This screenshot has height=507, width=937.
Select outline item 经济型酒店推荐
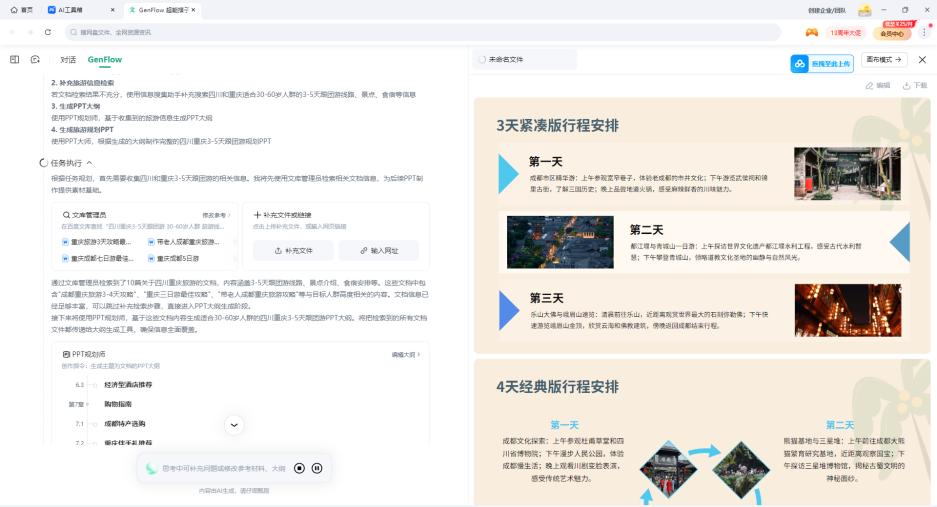click(128, 385)
